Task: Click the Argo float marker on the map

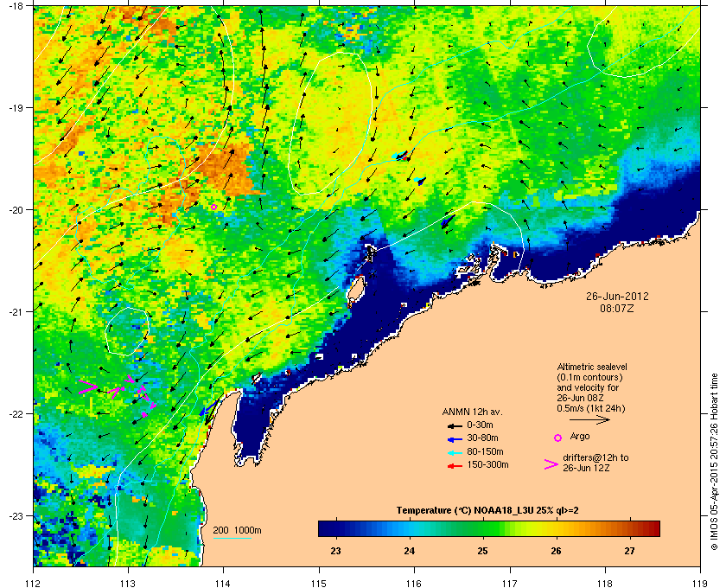Action: click(x=213, y=207)
